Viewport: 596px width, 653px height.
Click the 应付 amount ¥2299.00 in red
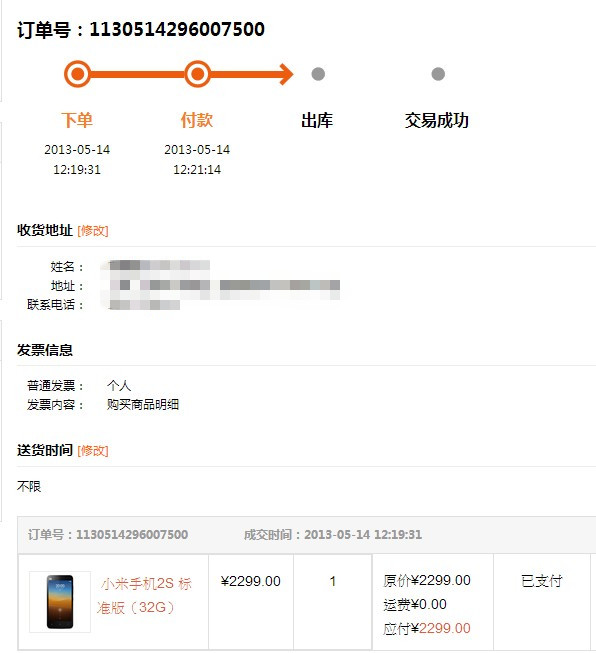(x=444, y=628)
